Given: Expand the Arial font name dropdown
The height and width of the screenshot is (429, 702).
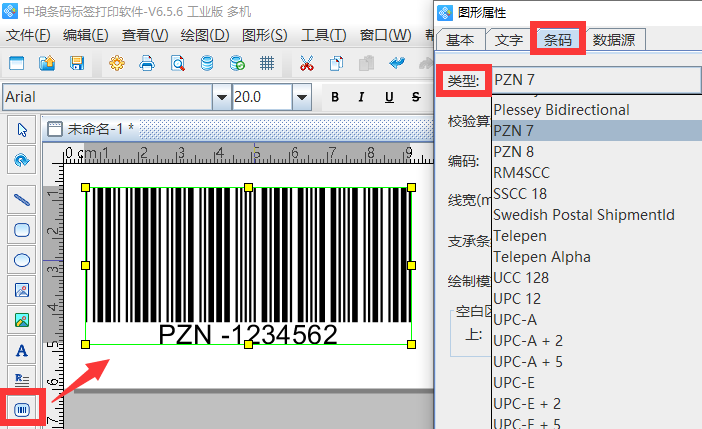Looking at the screenshot, I should coord(221,97).
